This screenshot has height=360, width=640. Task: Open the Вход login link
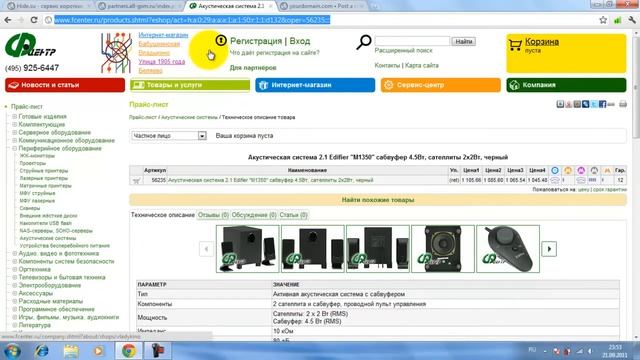click(x=300, y=41)
